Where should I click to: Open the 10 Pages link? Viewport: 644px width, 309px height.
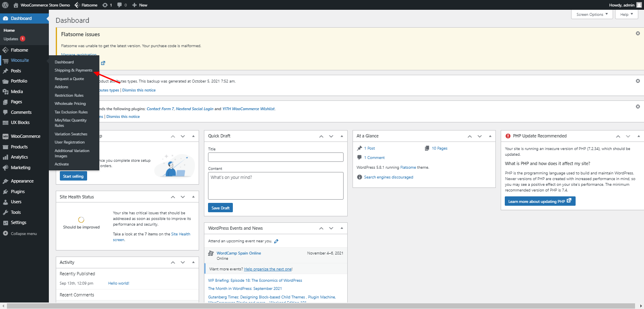(439, 148)
